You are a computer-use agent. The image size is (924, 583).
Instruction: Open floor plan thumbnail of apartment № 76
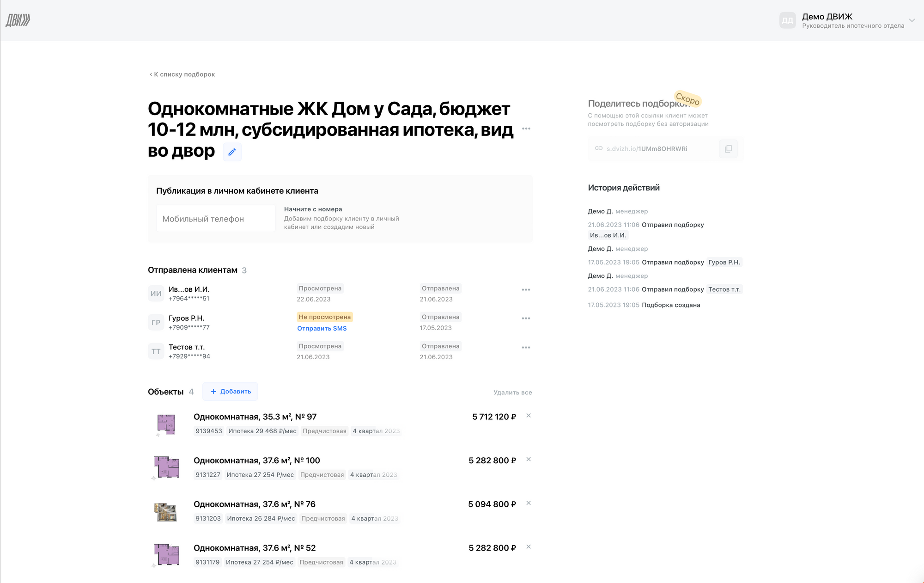(x=165, y=511)
